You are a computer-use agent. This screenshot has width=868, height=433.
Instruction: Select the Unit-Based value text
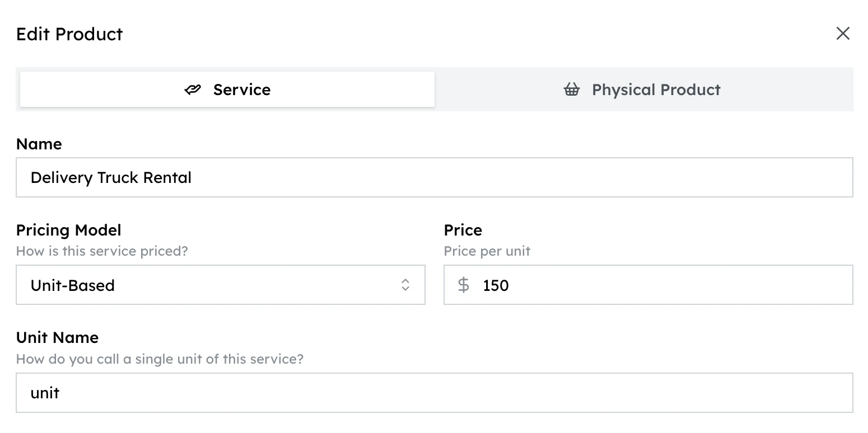[x=73, y=285]
